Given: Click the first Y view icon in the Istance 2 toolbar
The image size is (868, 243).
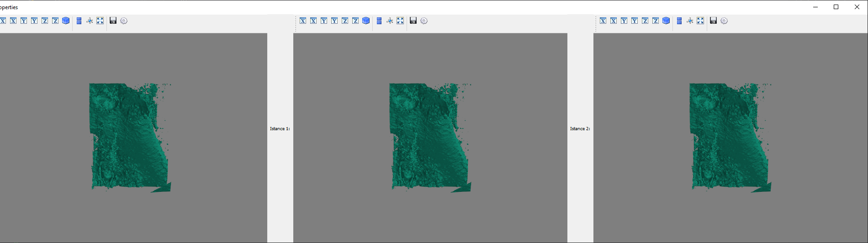Looking at the screenshot, I should coord(624,21).
